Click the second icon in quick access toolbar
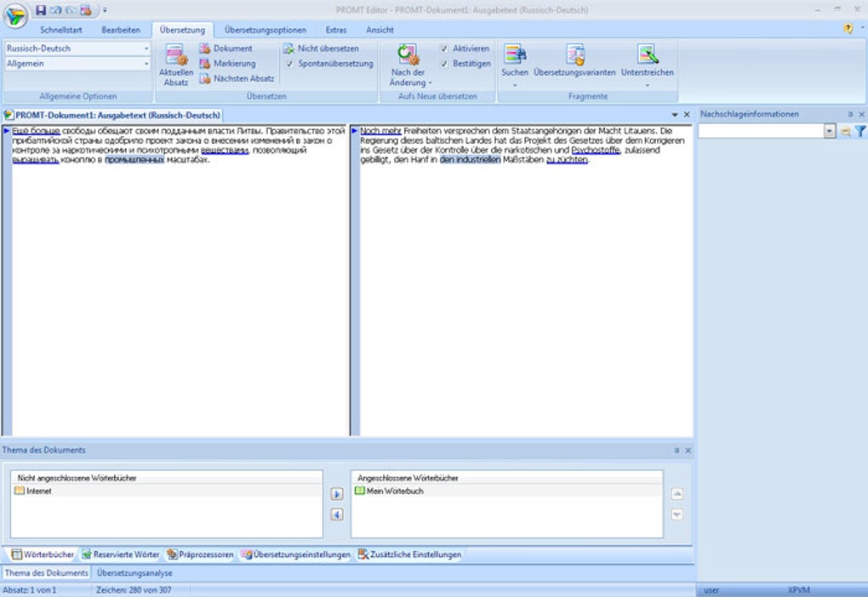Viewport: 868px width, 597px height. [x=56, y=10]
